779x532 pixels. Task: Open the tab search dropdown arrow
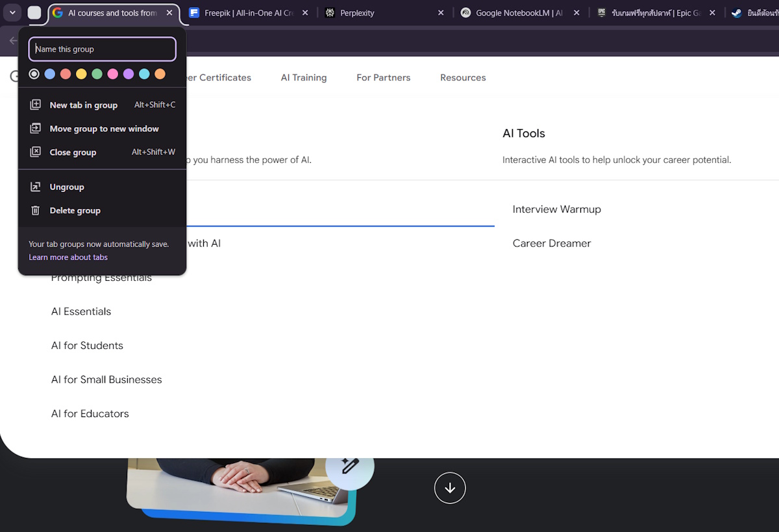pyautogui.click(x=12, y=13)
